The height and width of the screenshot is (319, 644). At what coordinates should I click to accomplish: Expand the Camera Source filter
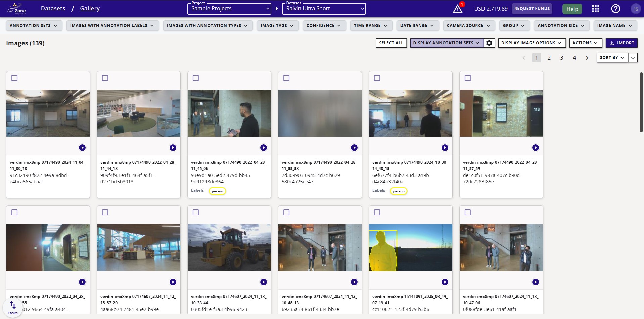point(468,26)
